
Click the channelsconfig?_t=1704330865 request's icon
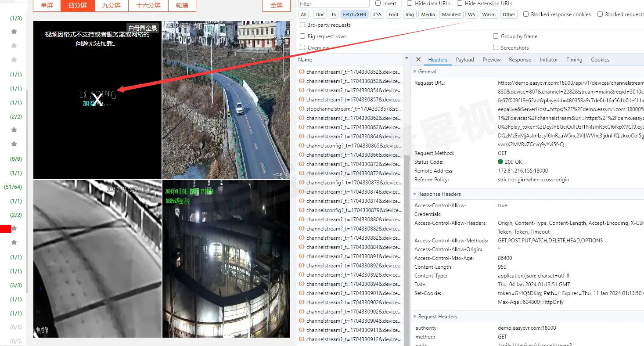pyautogui.click(x=302, y=145)
